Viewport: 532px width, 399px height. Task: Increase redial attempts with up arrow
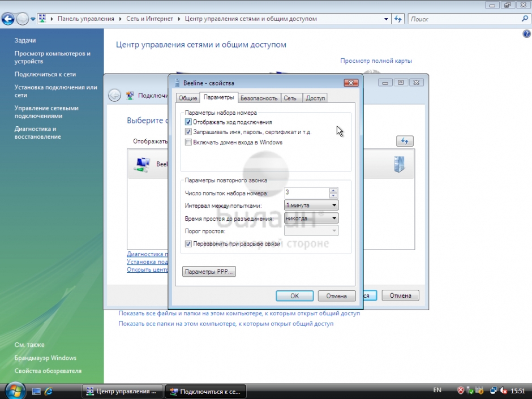333,190
